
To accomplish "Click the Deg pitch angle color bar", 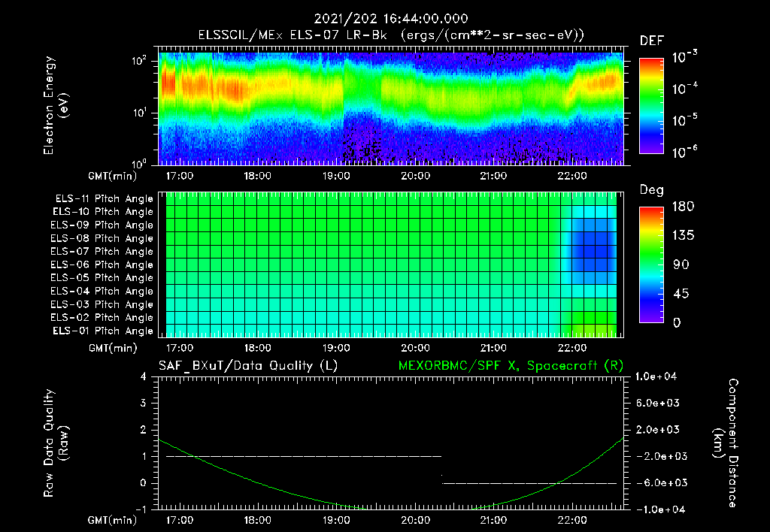I will coord(651,264).
